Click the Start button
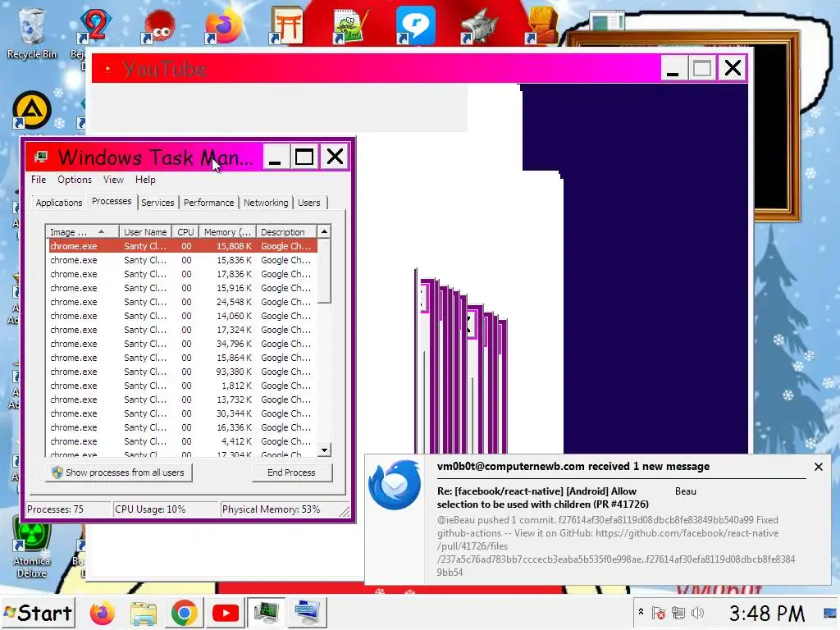Image resolution: width=840 pixels, height=630 pixels. 38,613
